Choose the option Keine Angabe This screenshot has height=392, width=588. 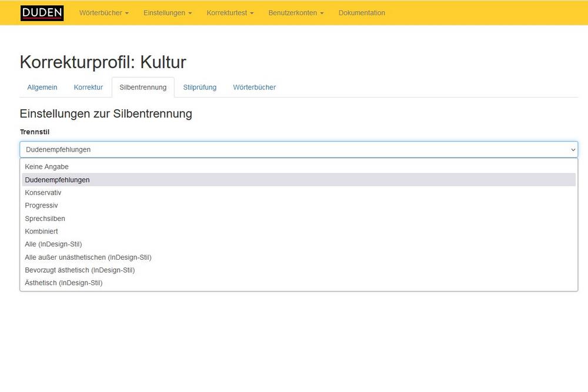click(299, 167)
